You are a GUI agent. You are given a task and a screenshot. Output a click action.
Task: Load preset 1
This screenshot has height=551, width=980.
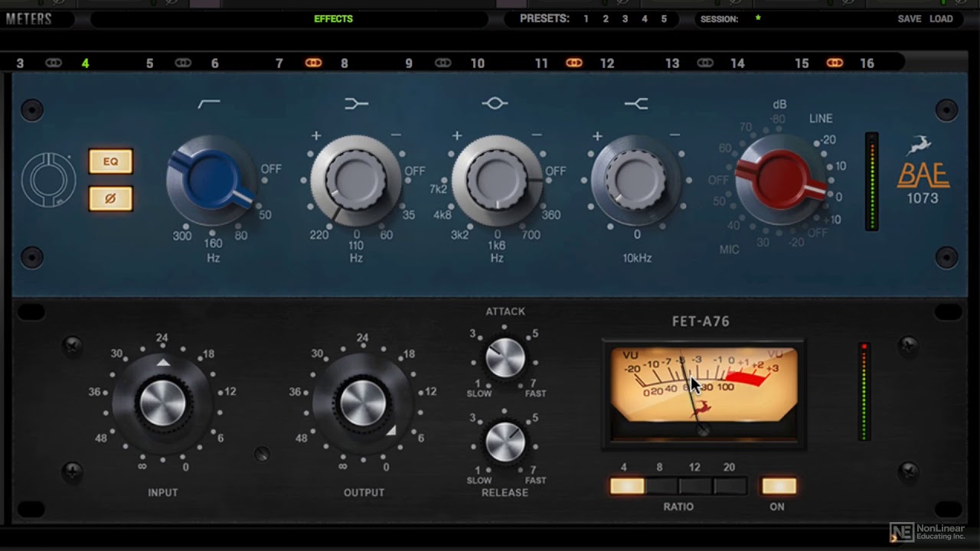tap(586, 19)
